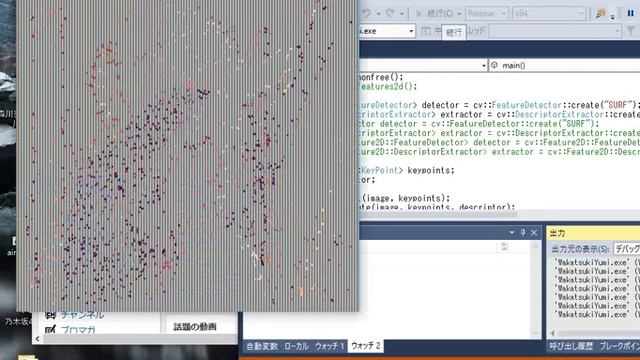
Task: Switch to the ブレークポイント tab
Action: pos(620,346)
